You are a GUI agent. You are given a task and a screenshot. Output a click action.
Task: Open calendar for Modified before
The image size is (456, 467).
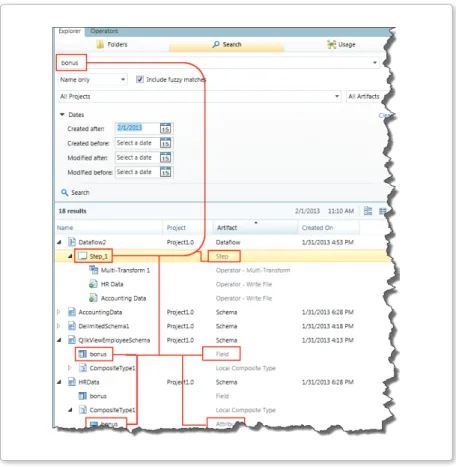[x=166, y=172]
